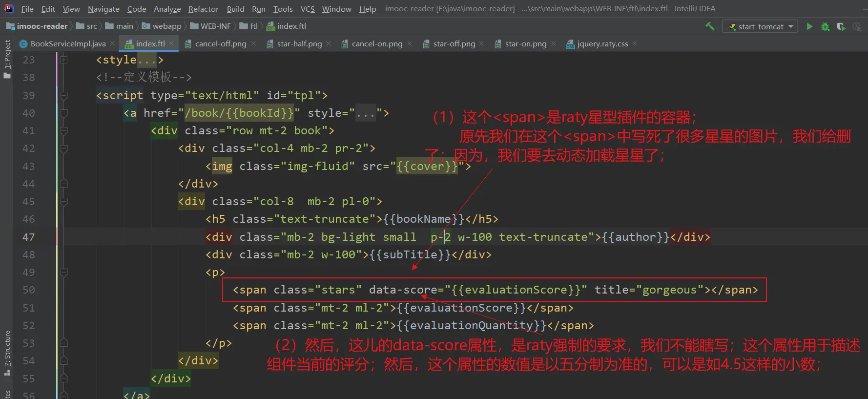868x399 pixels.
Task: Open the Edit menu
Action: (x=48, y=9)
